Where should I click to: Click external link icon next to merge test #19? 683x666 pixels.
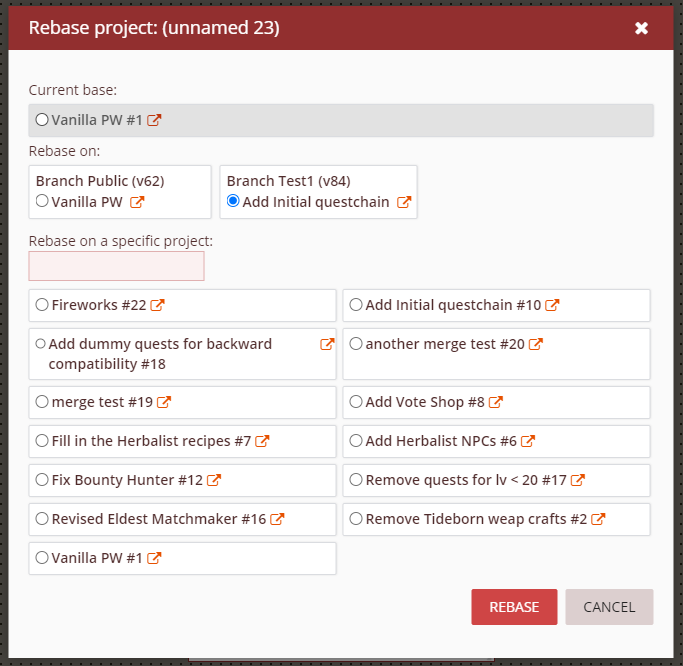(164, 402)
